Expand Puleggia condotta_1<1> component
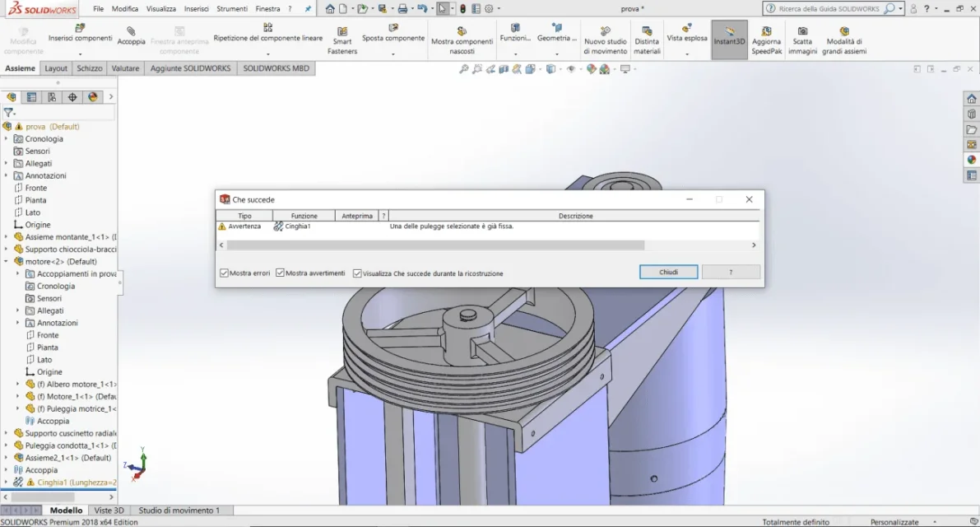Screen dimensions: 980x527 (7, 445)
